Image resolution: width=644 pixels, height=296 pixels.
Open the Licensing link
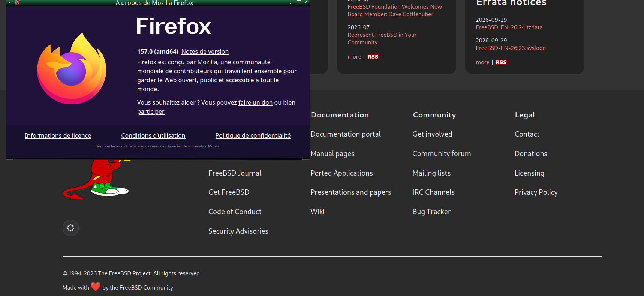529,173
